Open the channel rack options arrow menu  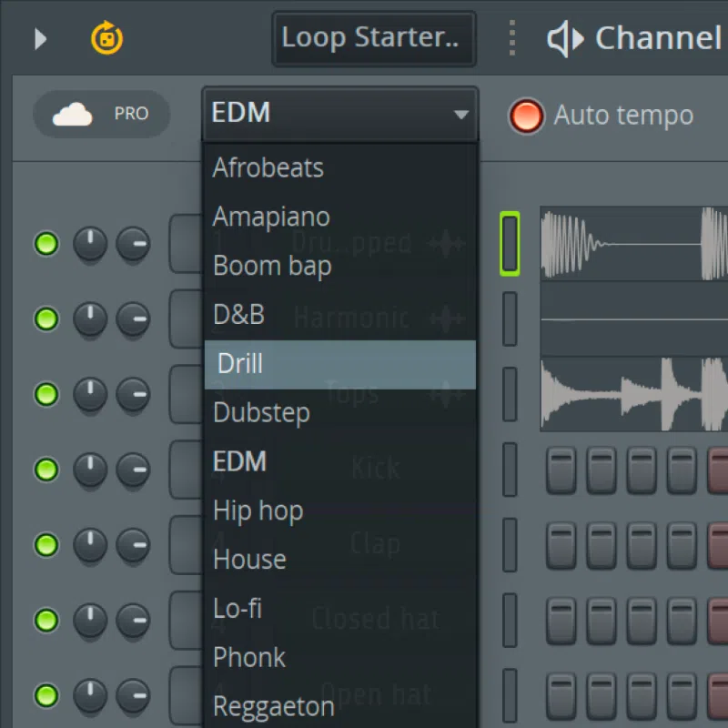tap(40, 39)
